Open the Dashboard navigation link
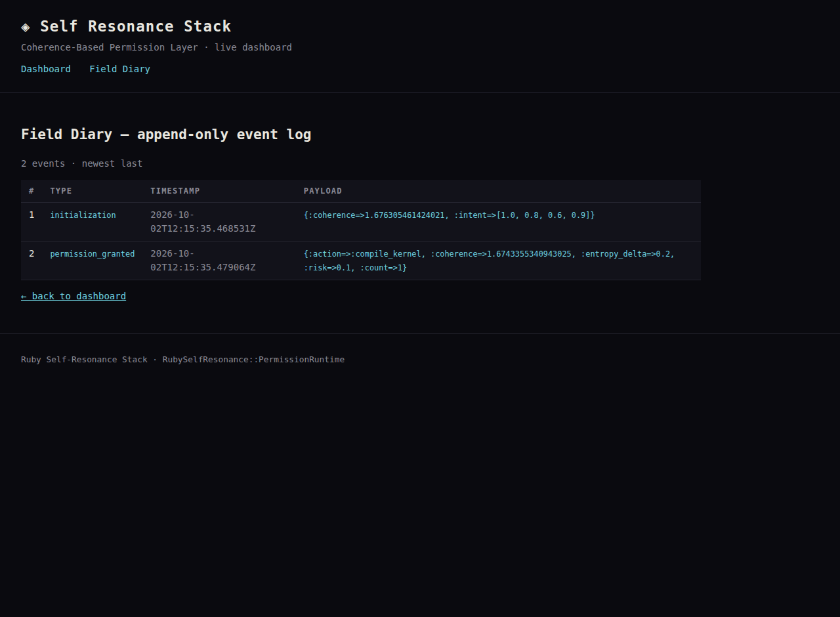 click(46, 69)
